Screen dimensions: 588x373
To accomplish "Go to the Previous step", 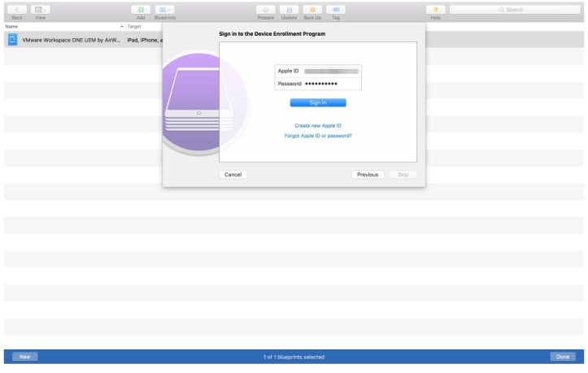I will click(x=368, y=175).
